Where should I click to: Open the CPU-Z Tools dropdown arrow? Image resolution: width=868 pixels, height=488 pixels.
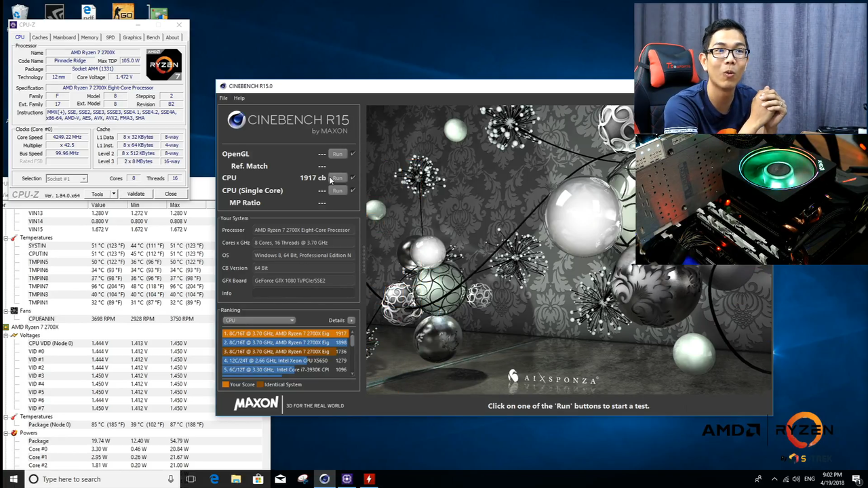114,194
